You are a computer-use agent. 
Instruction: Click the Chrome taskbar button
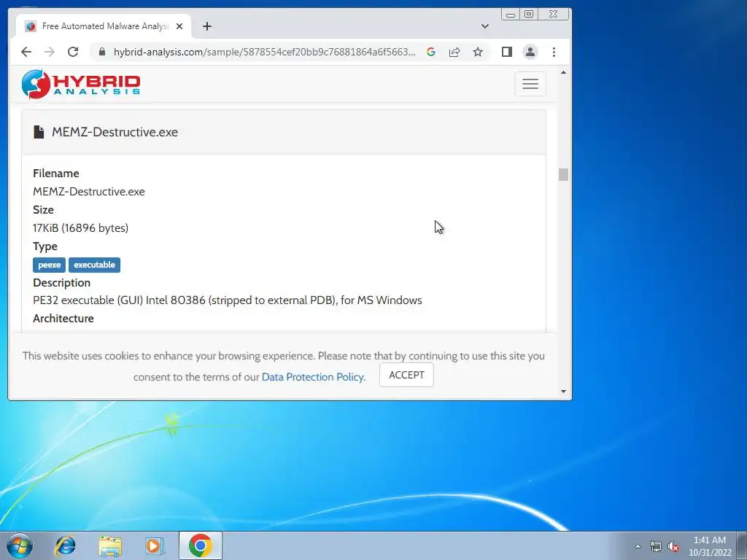[200, 545]
